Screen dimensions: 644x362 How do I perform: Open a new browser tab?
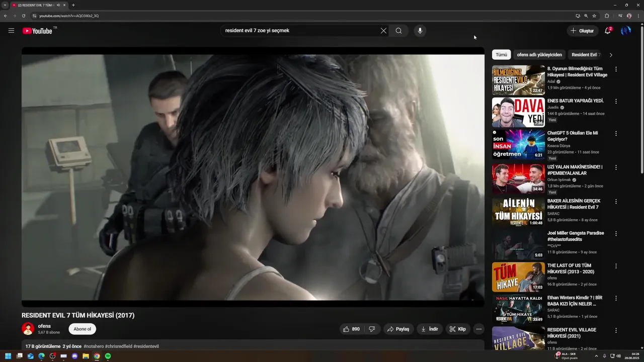73,5
